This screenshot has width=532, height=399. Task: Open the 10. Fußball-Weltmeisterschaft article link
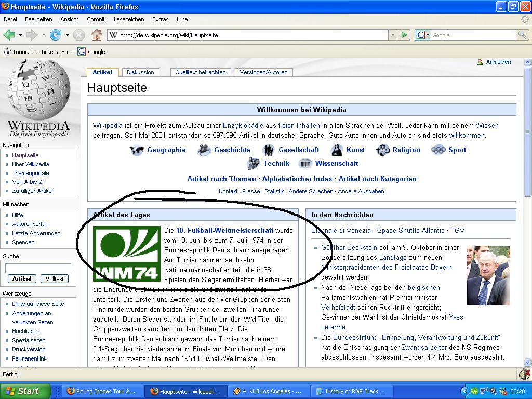pos(224,230)
